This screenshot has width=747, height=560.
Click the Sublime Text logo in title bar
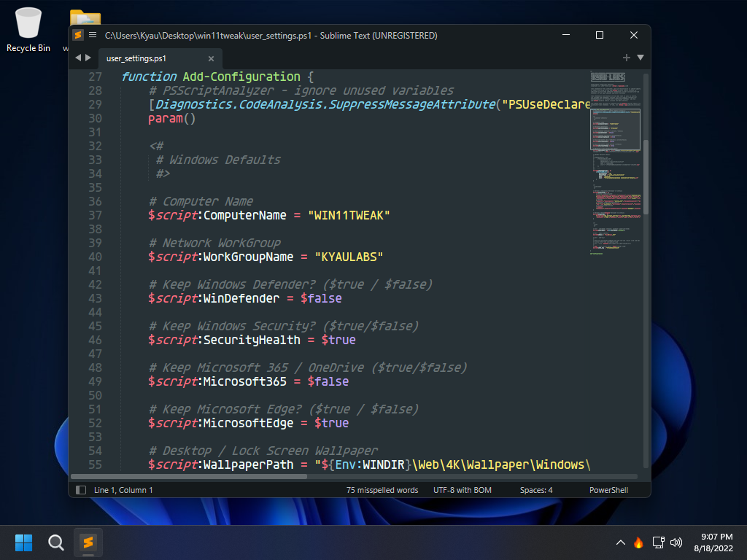click(x=77, y=35)
